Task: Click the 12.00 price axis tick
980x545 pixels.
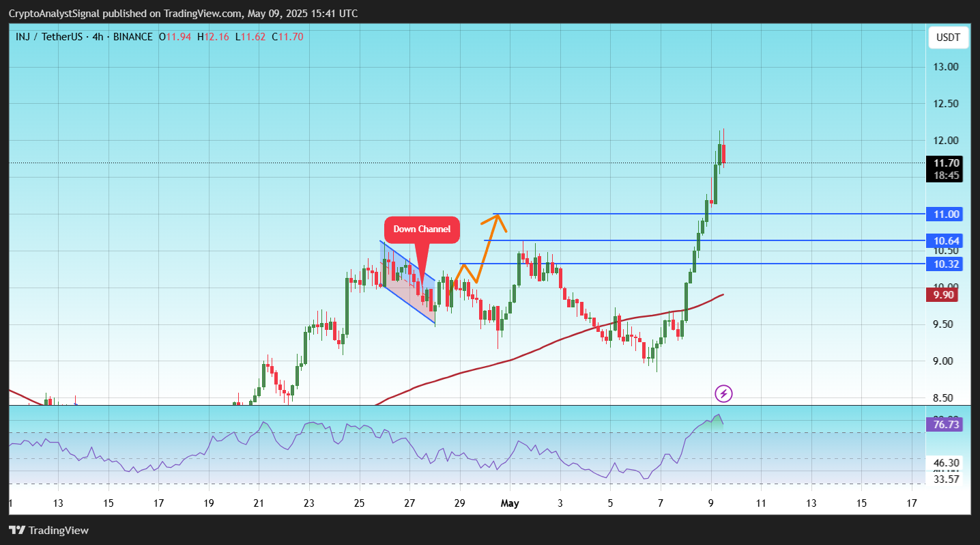Action: click(x=947, y=141)
